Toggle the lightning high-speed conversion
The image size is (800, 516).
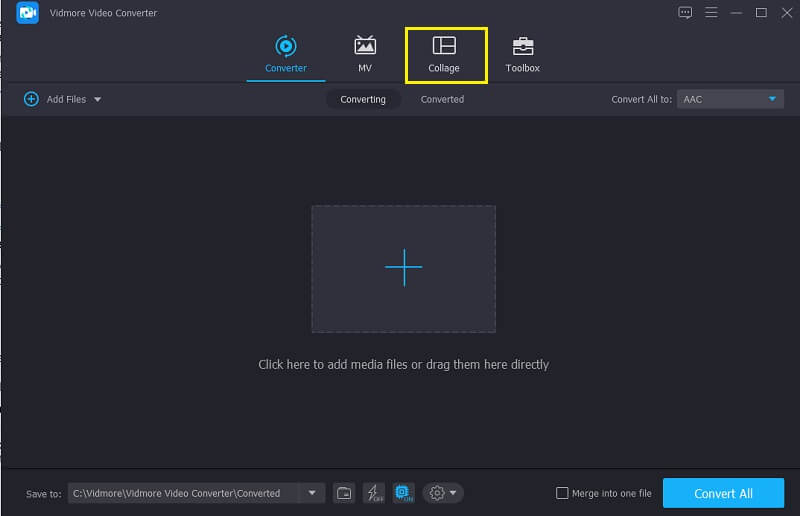coord(373,493)
